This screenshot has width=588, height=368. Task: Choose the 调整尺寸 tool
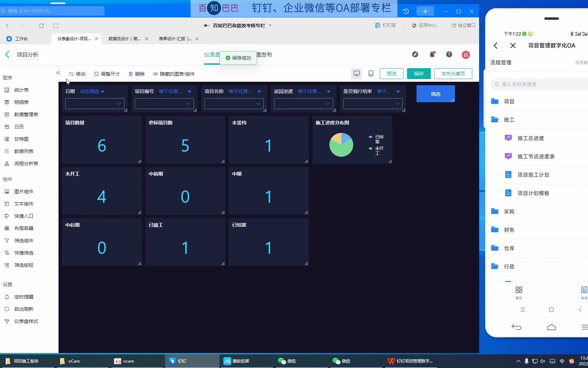(107, 74)
